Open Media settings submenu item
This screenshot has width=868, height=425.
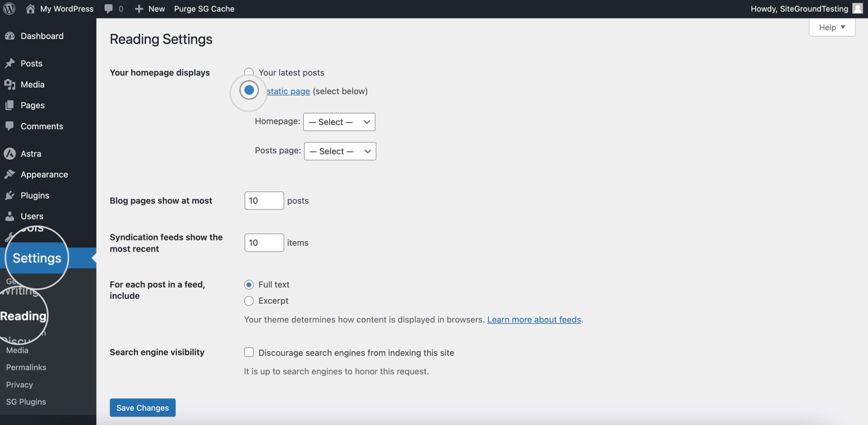17,350
